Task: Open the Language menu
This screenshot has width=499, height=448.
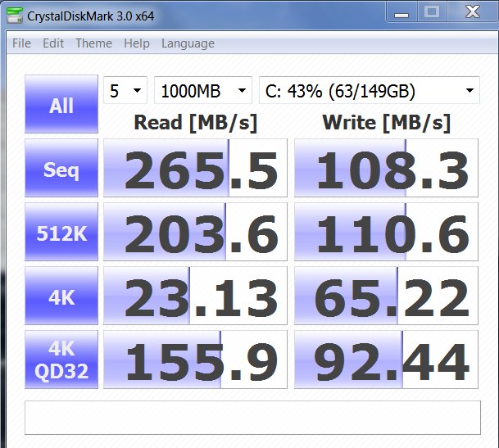Action: pyautogui.click(x=188, y=43)
